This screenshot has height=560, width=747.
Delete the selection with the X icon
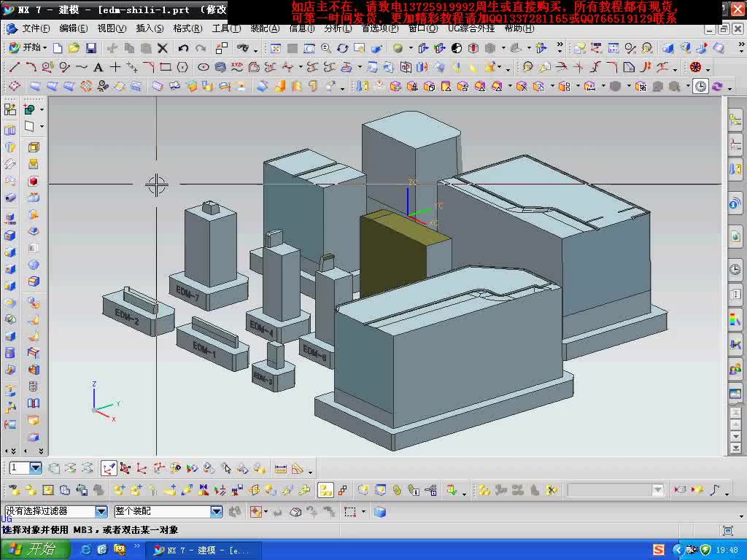click(163, 48)
